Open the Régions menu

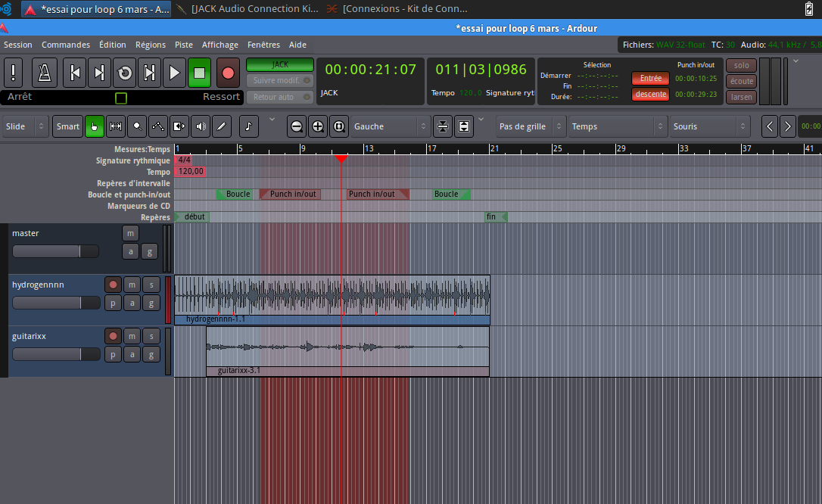coord(150,45)
